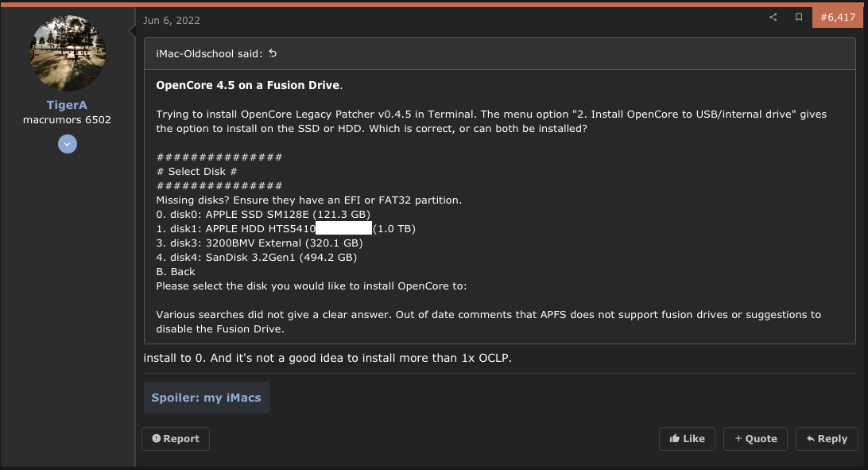Click the quoted OpenCore 4.5 heading text
This screenshot has height=470, width=868.
pyautogui.click(x=248, y=85)
